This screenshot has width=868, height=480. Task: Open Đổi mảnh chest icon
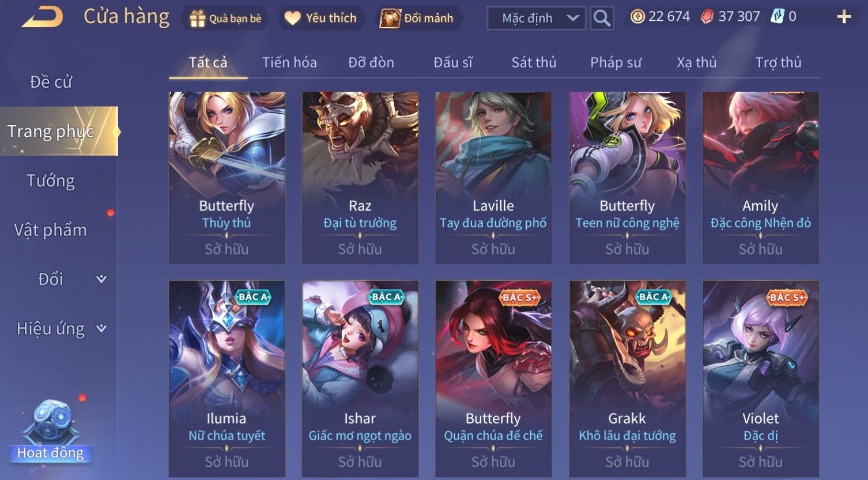pyautogui.click(x=390, y=18)
